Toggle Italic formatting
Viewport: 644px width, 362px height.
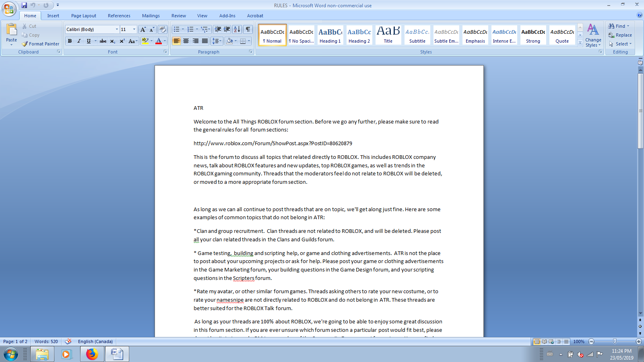coord(79,41)
